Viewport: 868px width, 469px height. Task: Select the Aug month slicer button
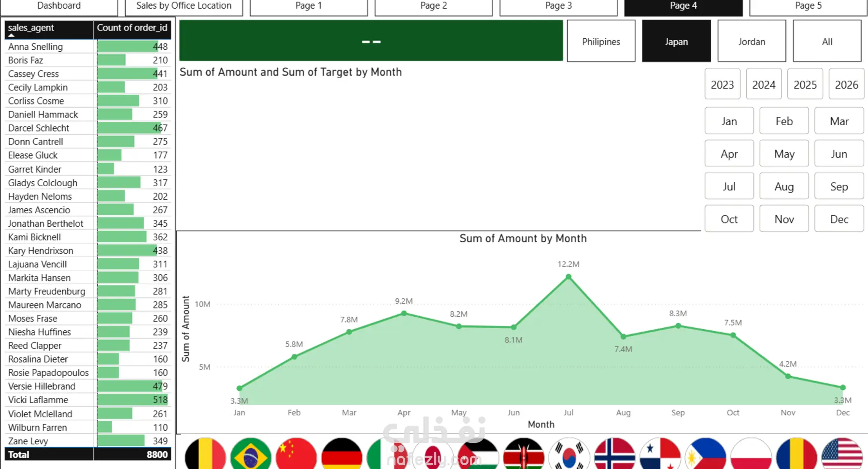784,186
